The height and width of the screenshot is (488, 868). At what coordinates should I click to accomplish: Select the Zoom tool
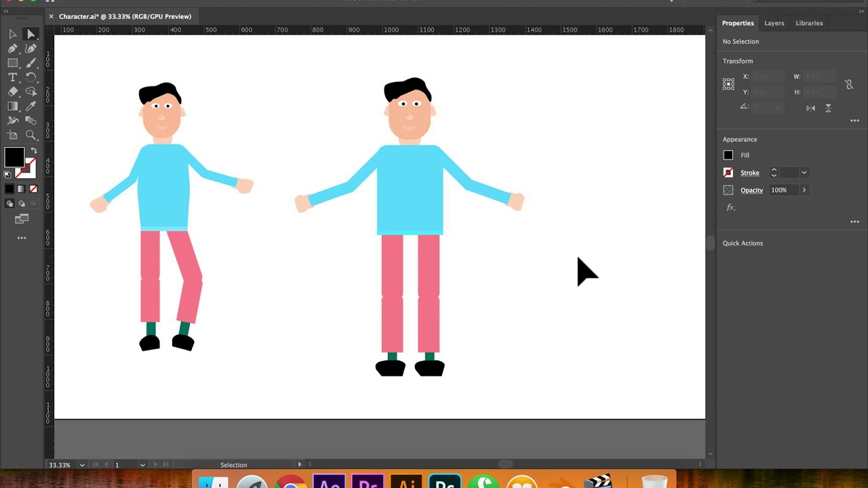point(31,135)
